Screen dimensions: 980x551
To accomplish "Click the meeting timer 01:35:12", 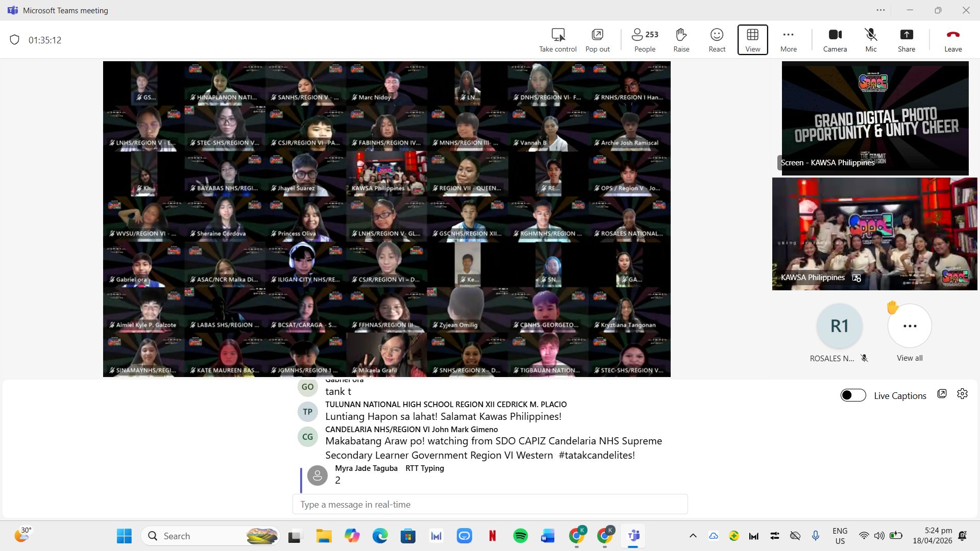I will 45,40.
